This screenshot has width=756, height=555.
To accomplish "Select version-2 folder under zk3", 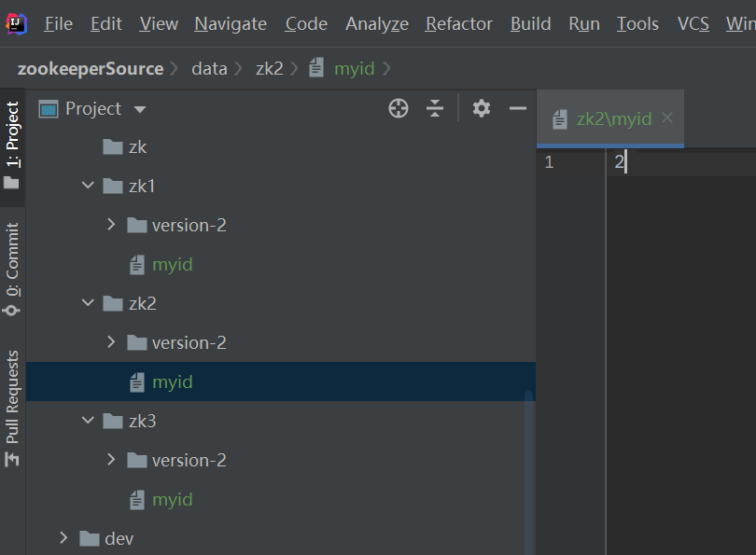I will pyautogui.click(x=189, y=460).
